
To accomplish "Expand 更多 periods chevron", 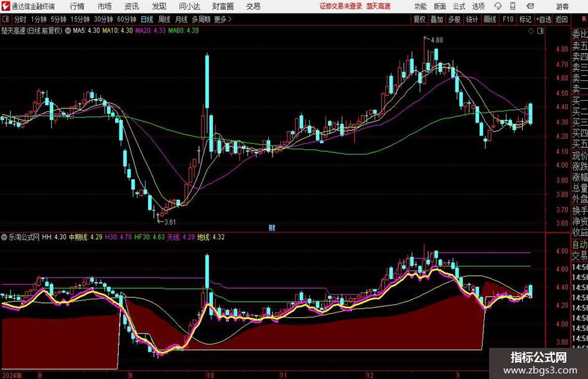I will [230, 19].
